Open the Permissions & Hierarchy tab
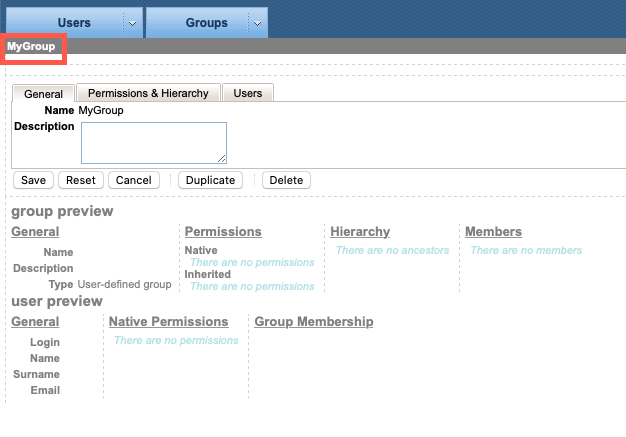The height and width of the screenshot is (437, 626). (148, 93)
